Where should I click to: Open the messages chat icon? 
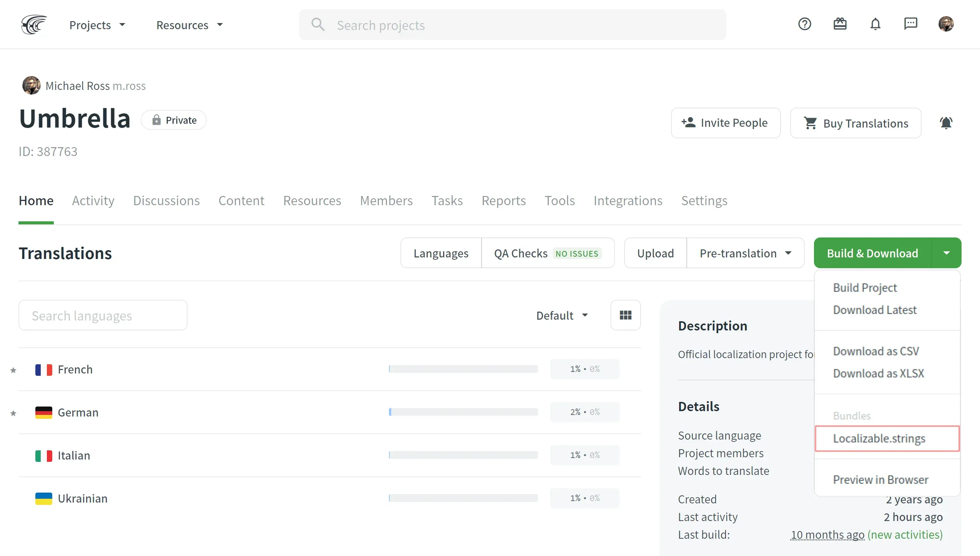pyautogui.click(x=910, y=24)
